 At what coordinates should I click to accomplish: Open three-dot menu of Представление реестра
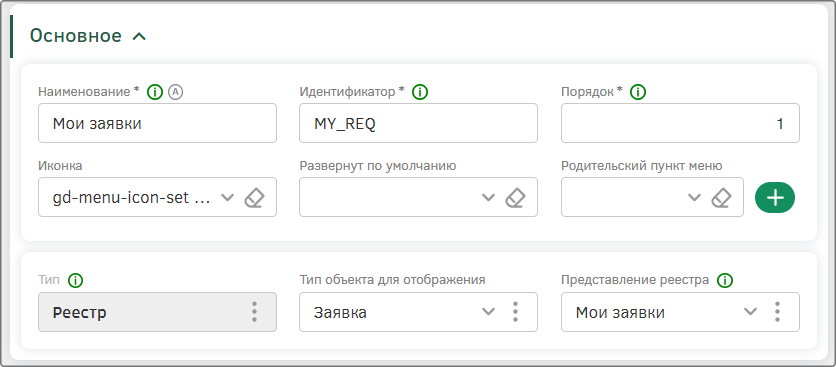point(777,312)
